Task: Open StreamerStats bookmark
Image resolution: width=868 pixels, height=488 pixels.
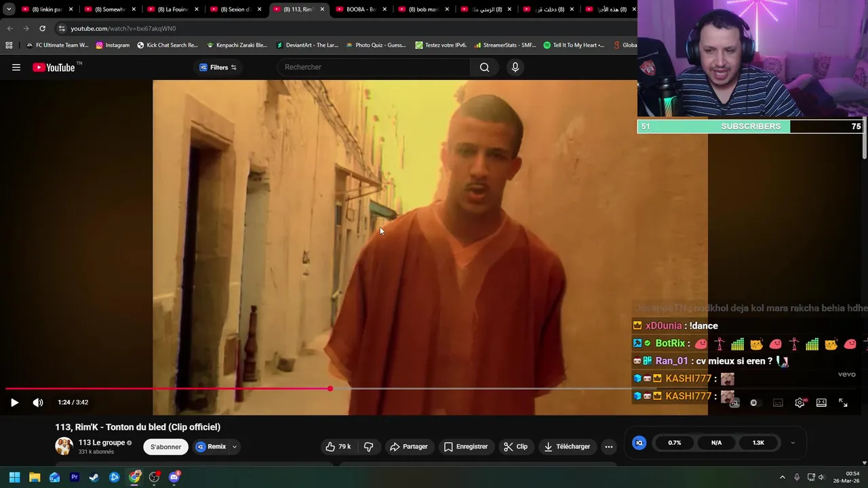Action: coord(505,45)
